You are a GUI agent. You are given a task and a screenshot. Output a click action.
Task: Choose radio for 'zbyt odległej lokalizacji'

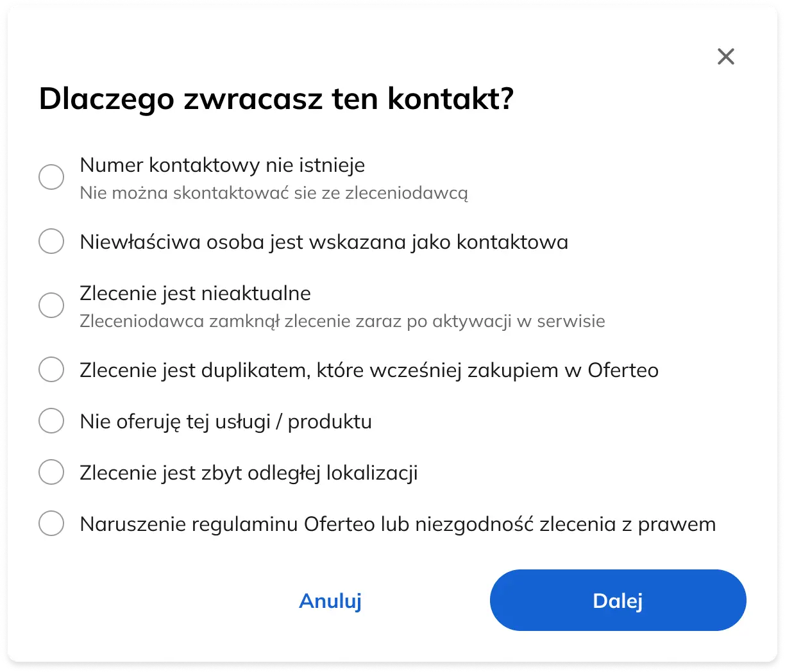pyautogui.click(x=51, y=473)
